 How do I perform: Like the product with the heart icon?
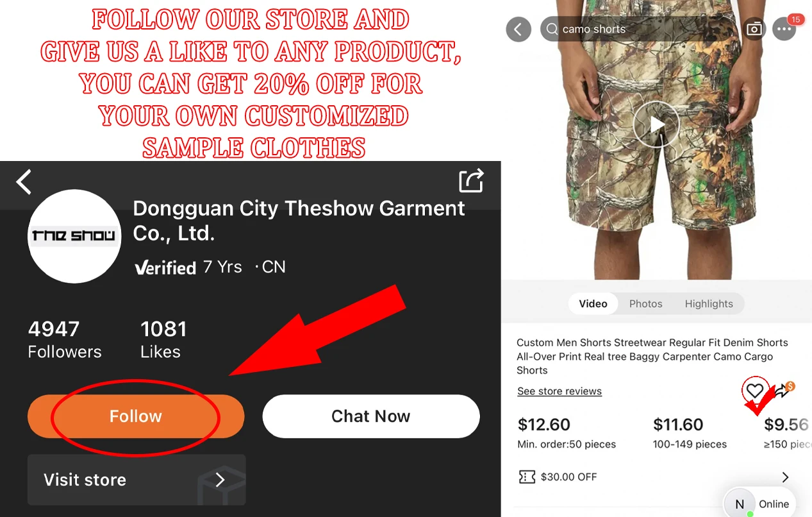(x=755, y=390)
